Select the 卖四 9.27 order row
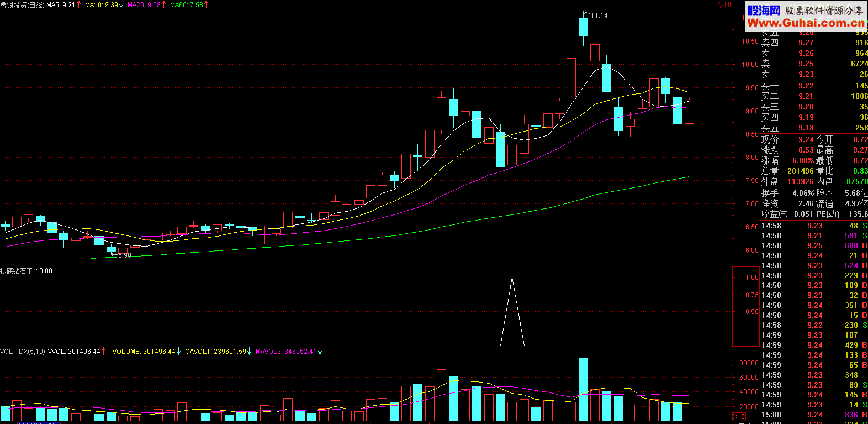The width and height of the screenshot is (868, 424). (814, 43)
